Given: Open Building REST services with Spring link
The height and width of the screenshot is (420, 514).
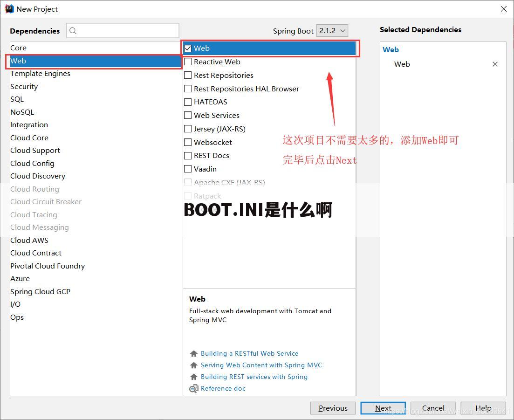Looking at the screenshot, I should tap(254, 377).
